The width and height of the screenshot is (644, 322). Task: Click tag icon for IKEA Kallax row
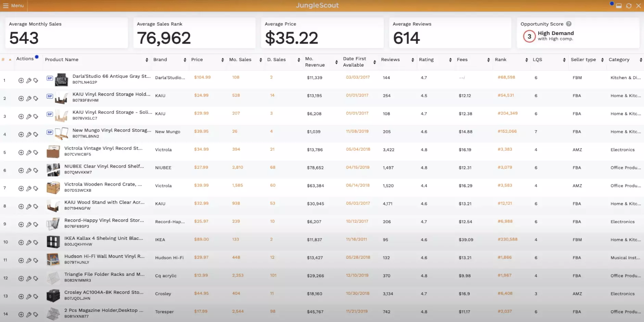point(36,243)
